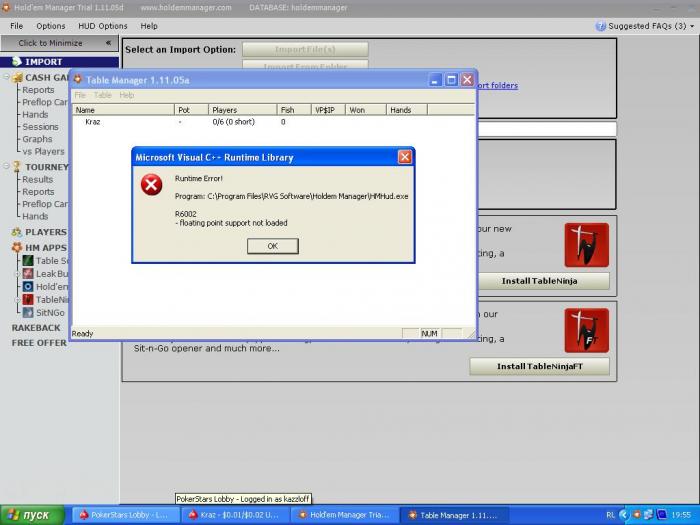Click the LeakBuster app icon
Image resolution: width=700 pixels, height=525 pixels.
click(x=28, y=273)
